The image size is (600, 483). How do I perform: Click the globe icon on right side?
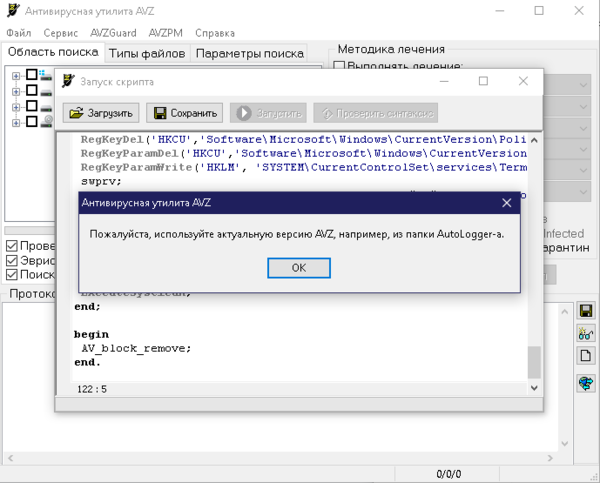pos(585,383)
